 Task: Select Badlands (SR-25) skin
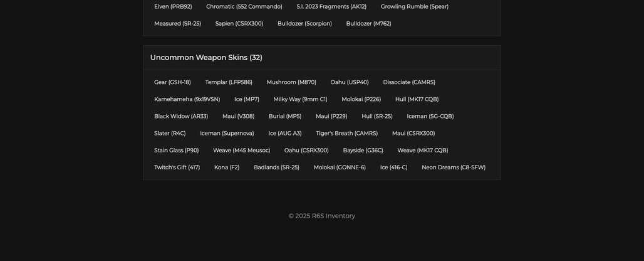pos(276,168)
